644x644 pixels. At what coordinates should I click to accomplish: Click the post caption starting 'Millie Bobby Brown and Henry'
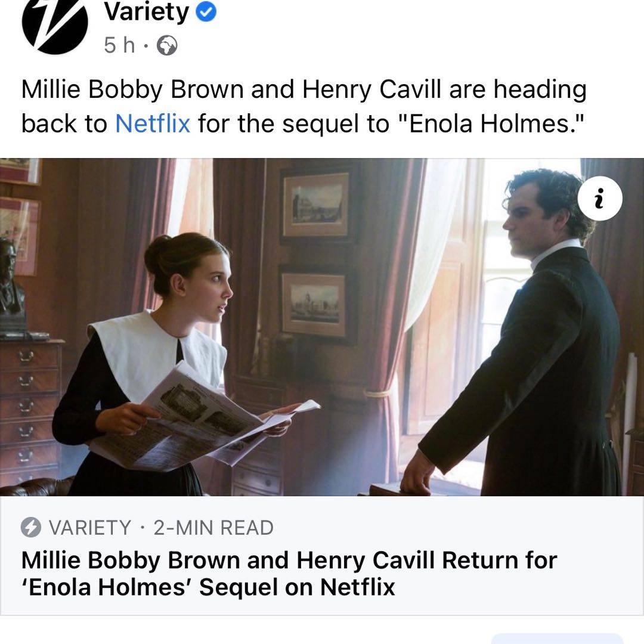(304, 106)
